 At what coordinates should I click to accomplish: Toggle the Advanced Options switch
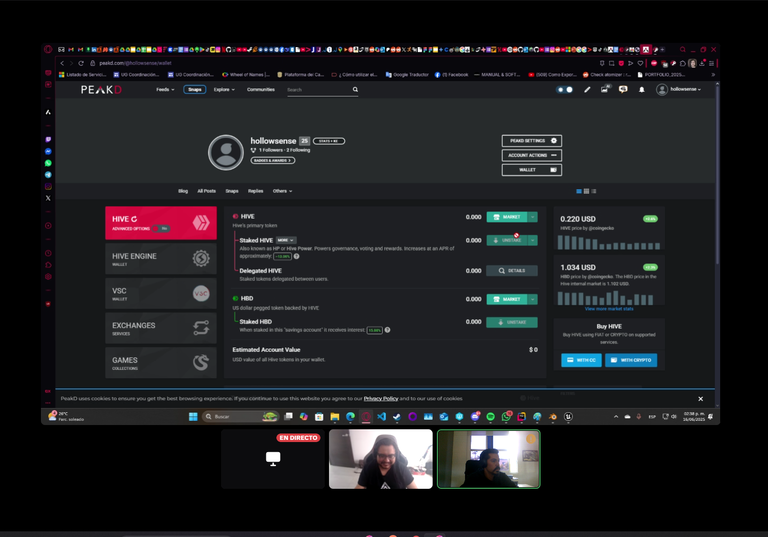tap(160, 229)
